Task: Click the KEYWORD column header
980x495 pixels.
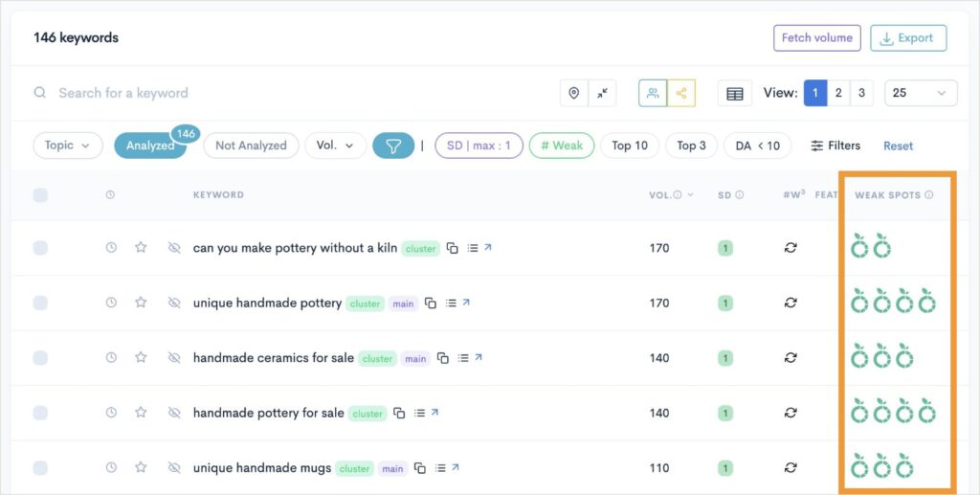Action: 218,195
